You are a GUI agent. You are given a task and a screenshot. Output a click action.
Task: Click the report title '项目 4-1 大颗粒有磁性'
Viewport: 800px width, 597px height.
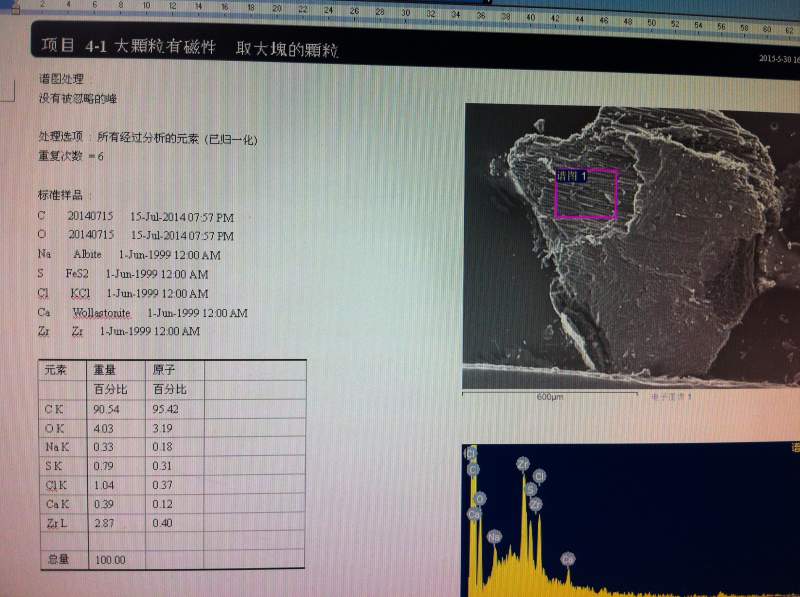coord(129,46)
